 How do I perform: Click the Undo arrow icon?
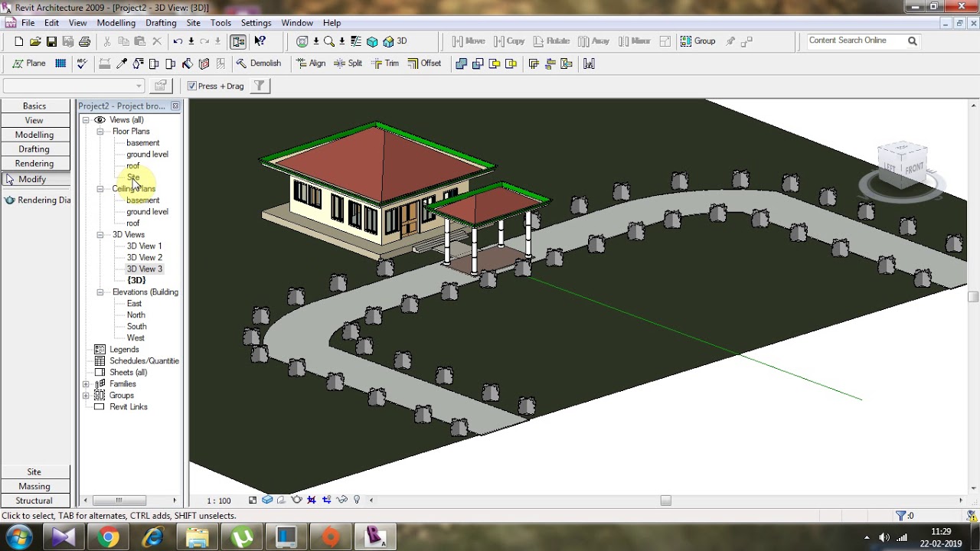(x=178, y=41)
